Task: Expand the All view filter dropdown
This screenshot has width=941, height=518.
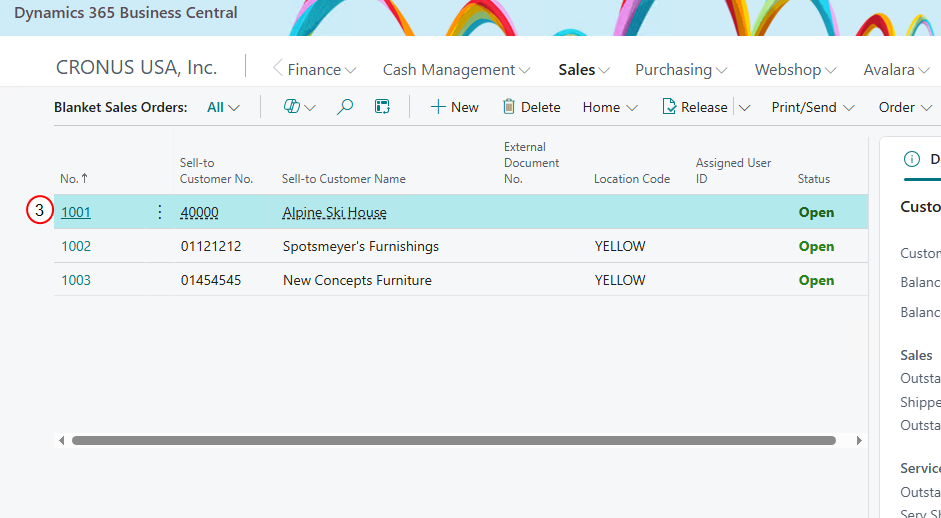Action: point(223,107)
